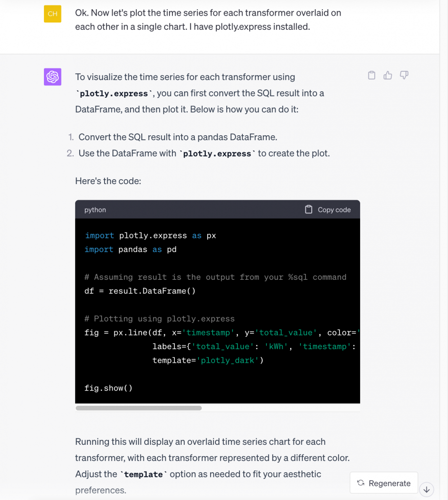The width and height of the screenshot is (448, 500).
Task: Click the circular arrows icon in Regenerate
Action: [361, 483]
